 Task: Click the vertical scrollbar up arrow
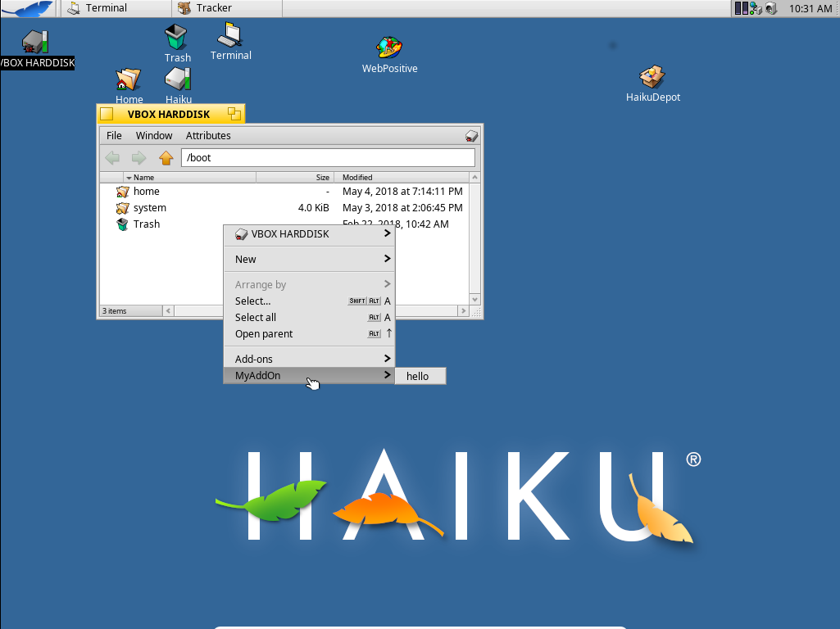(474, 177)
